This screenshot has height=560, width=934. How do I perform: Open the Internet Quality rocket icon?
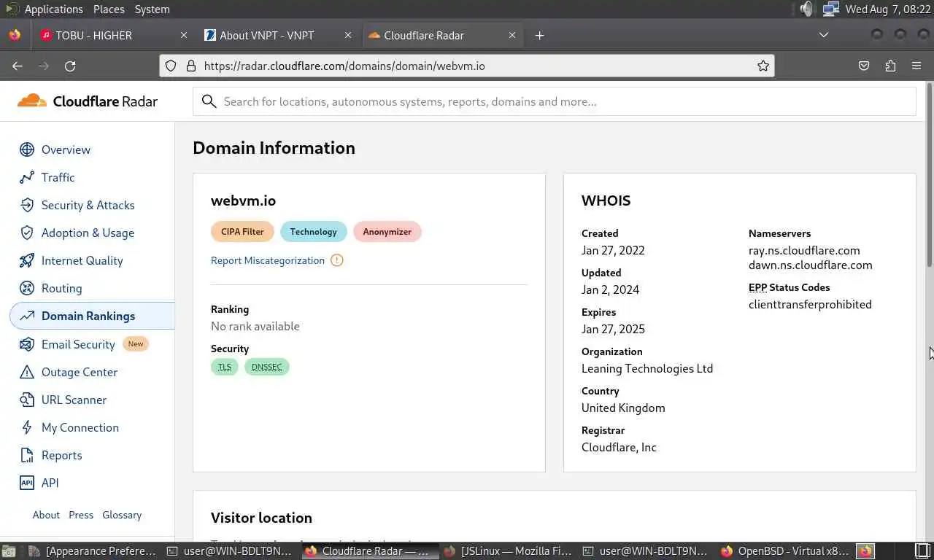27,260
